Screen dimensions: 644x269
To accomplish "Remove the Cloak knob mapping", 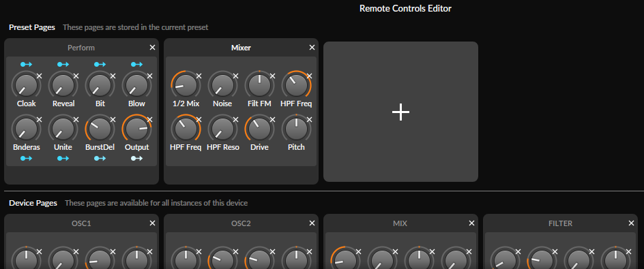I will pyautogui.click(x=39, y=76).
